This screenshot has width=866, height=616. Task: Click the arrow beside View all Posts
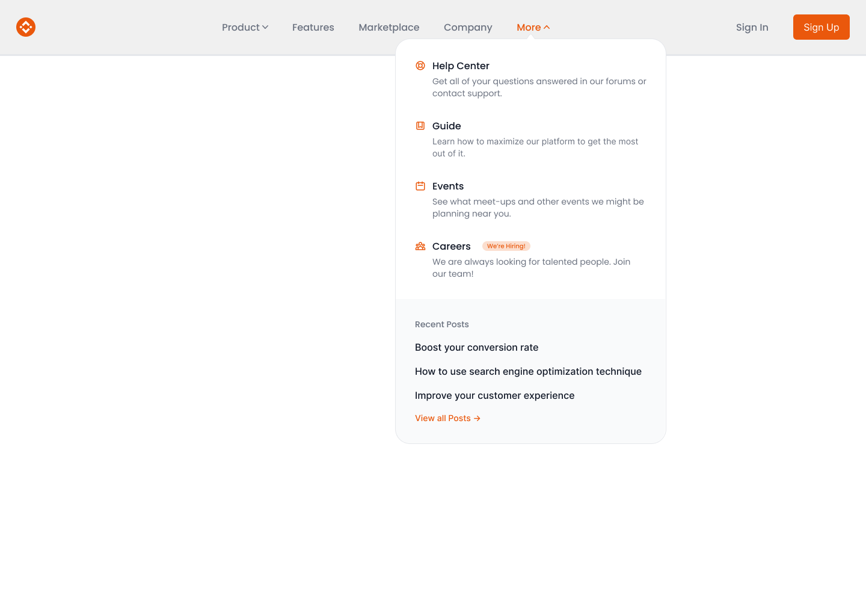tap(477, 418)
